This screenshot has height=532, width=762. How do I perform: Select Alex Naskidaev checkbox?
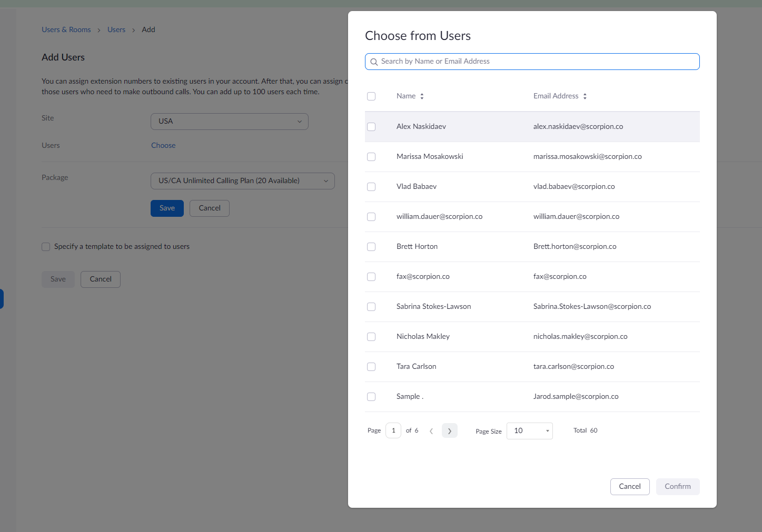coord(371,127)
